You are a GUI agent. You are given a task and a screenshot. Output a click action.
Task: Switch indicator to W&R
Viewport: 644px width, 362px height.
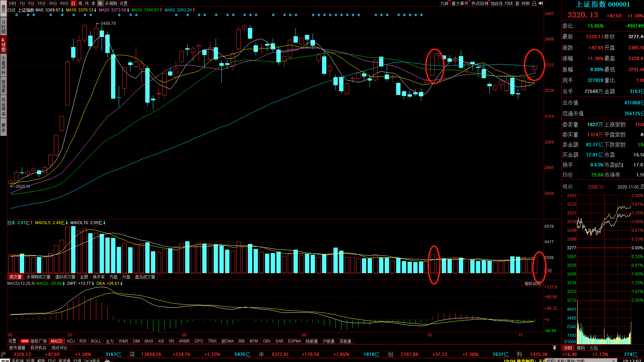pos(123,341)
